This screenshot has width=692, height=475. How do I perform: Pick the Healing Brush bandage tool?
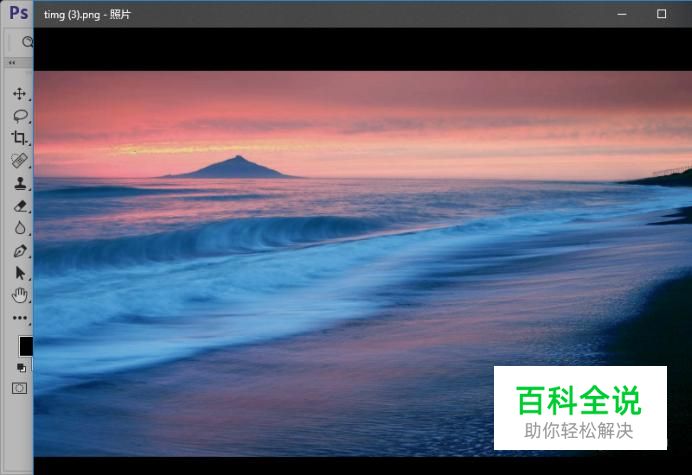19,161
